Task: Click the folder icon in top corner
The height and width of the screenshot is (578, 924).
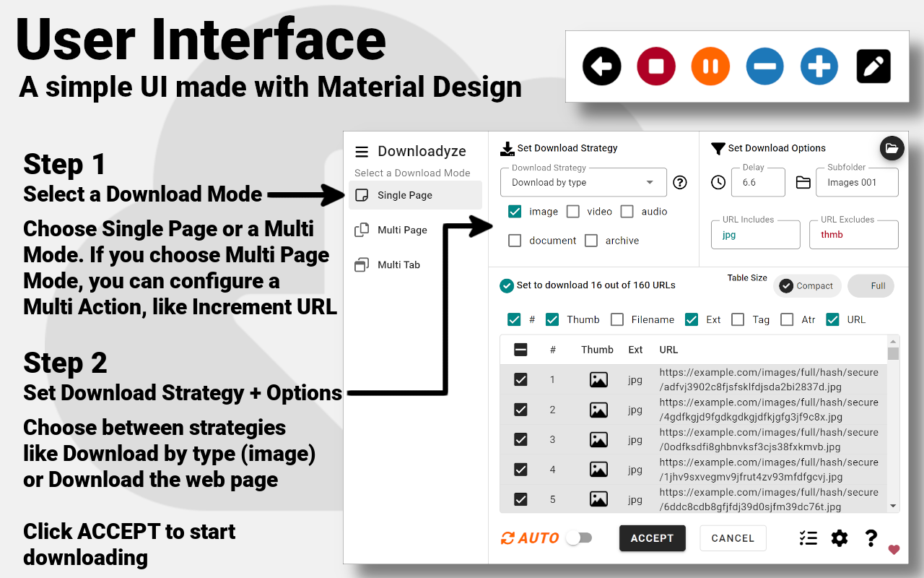Action: pos(892,149)
